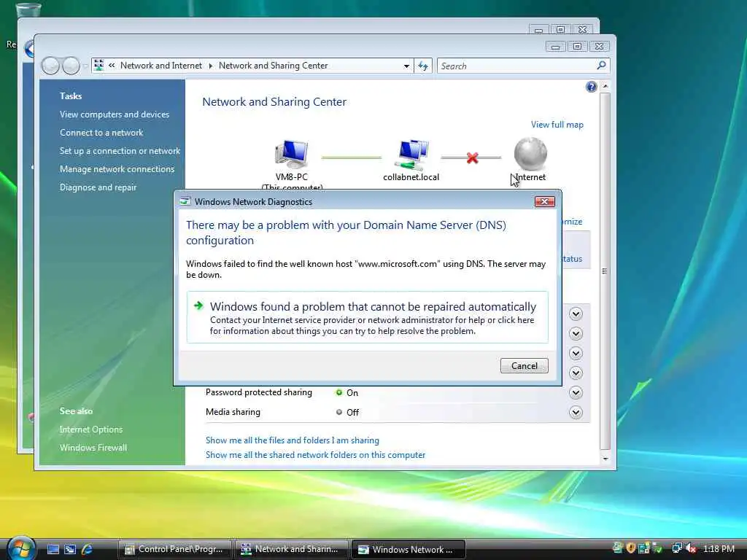This screenshot has width=747, height=560.
Task: Click Network and Sharing Center breadcrumb
Action: coord(273,66)
